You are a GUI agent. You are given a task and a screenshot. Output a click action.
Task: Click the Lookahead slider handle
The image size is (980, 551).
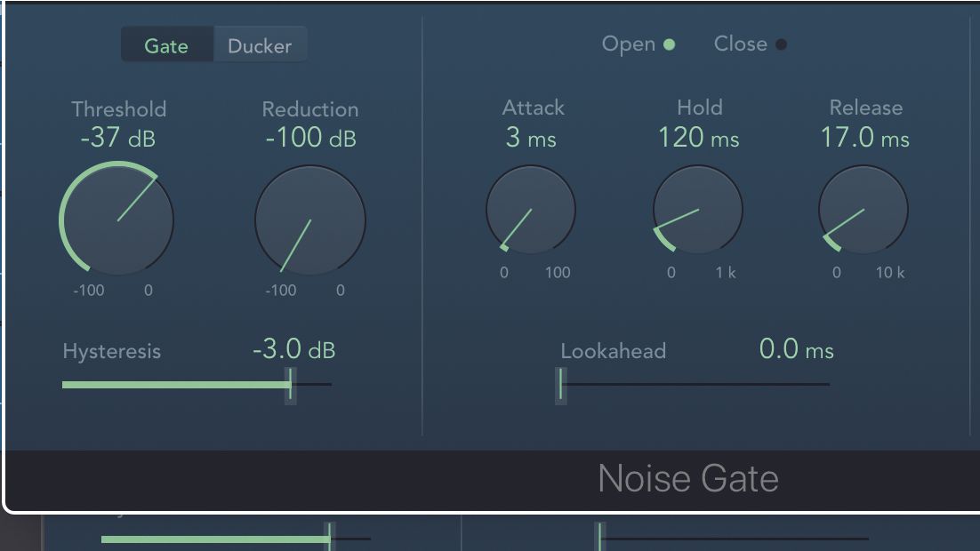[561, 384]
